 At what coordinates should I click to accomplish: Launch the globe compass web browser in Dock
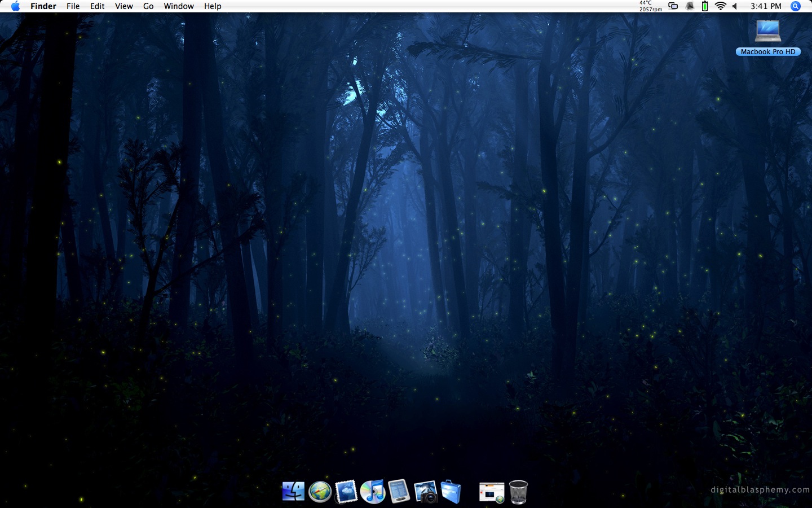(x=320, y=492)
